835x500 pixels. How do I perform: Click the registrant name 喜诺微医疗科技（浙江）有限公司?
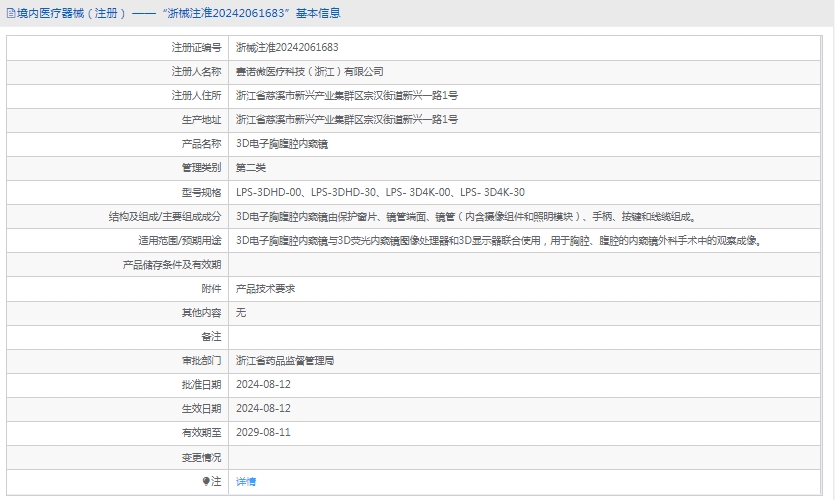pyautogui.click(x=309, y=71)
